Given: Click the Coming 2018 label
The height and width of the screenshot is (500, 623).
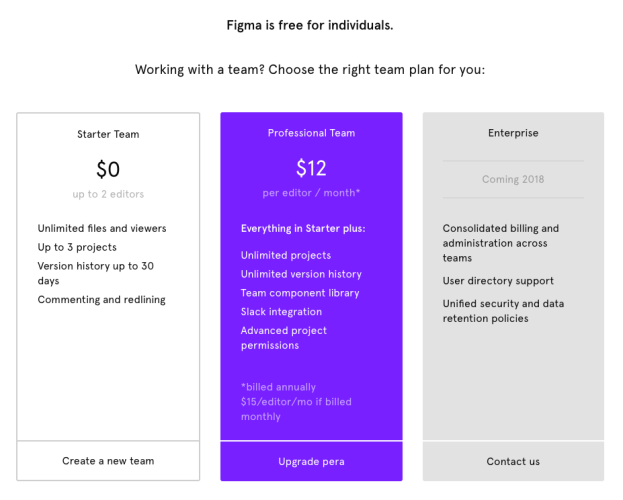Looking at the screenshot, I should pyautogui.click(x=513, y=179).
